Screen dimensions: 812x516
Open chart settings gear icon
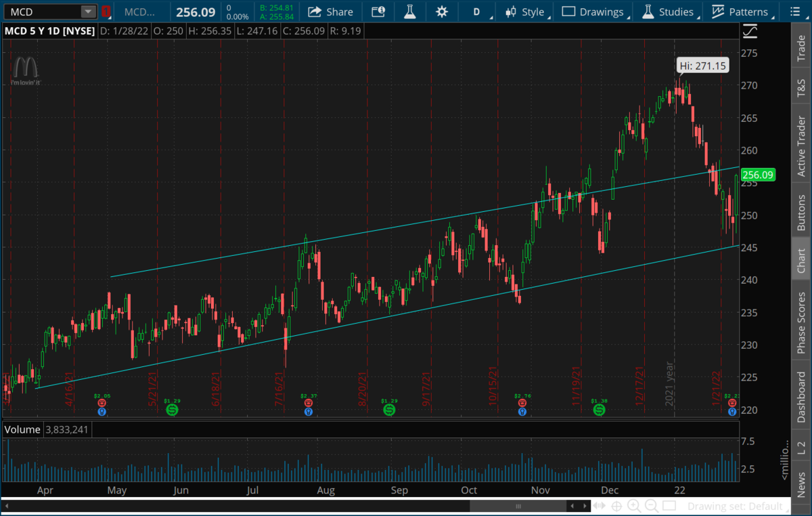coord(442,12)
